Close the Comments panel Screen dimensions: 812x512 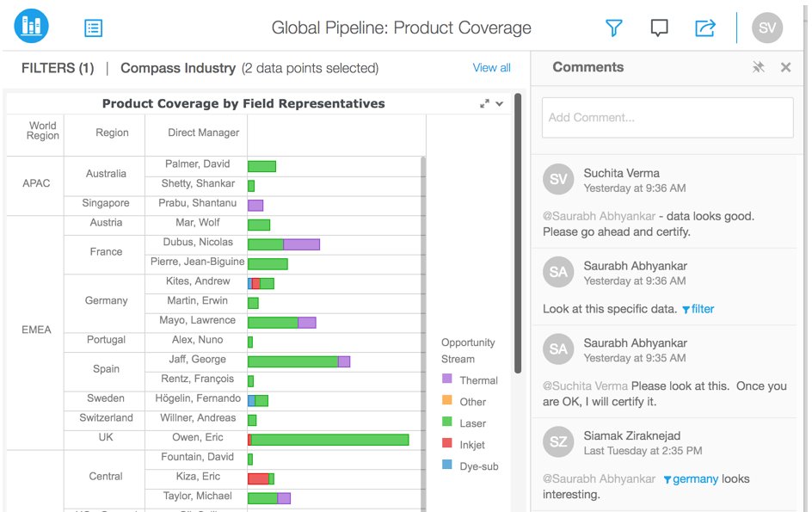pos(785,67)
